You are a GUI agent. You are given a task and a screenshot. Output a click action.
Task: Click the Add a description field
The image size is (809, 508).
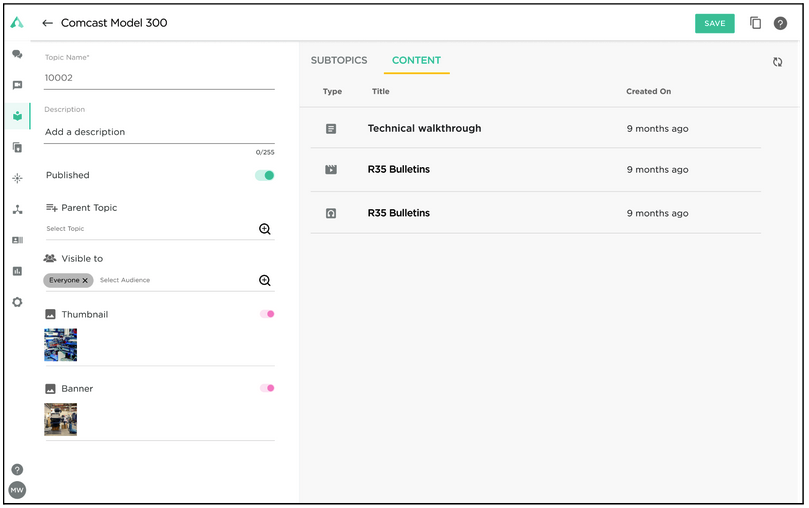pos(159,132)
